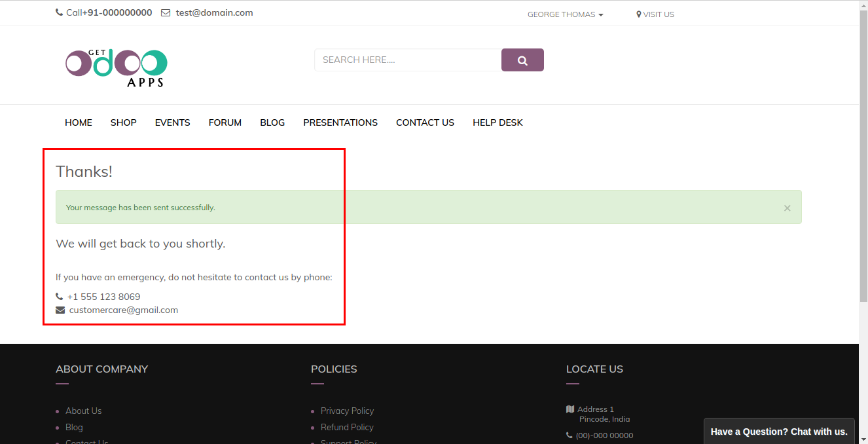Dismiss the green success message alert
Image resolution: width=868 pixels, height=444 pixels.
(787, 208)
